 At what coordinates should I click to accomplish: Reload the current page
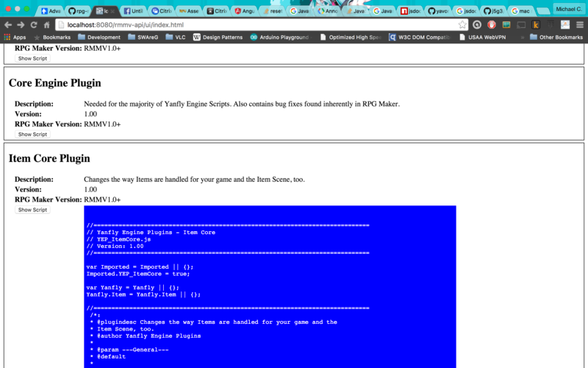(34, 24)
